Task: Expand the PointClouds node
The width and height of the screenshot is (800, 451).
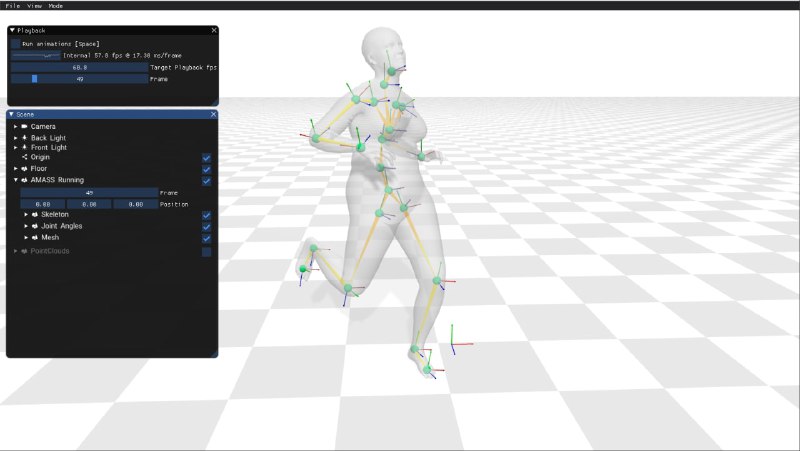Action: point(16,251)
